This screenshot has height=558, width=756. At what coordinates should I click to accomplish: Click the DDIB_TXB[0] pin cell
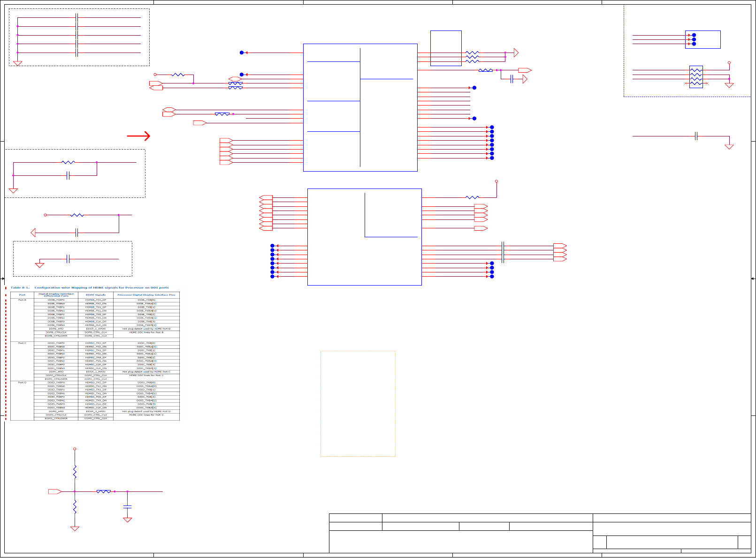click(x=146, y=300)
